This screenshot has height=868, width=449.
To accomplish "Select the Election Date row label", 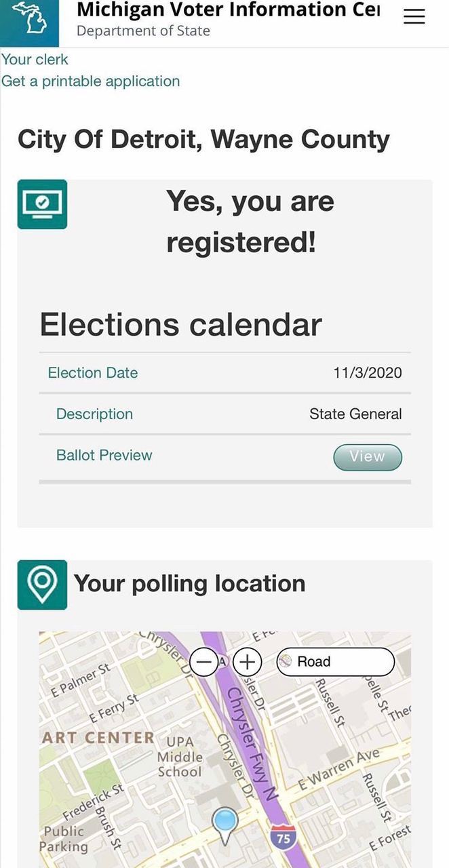I will coord(92,373).
